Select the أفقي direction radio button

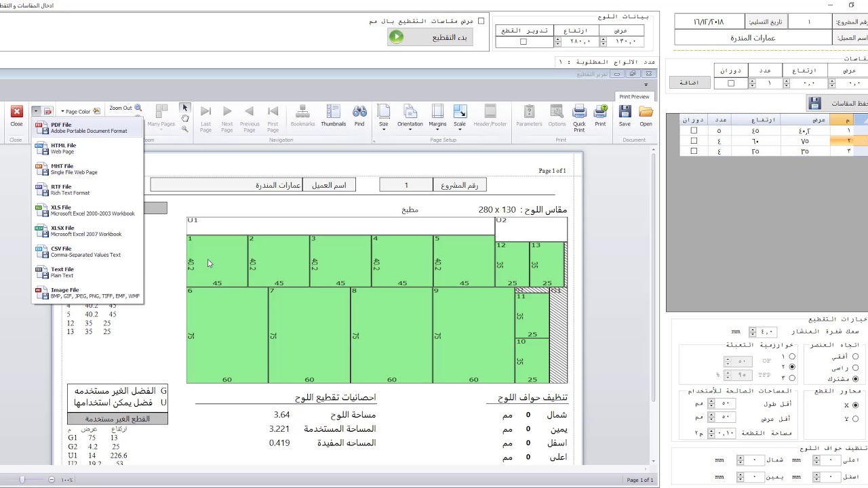(855, 357)
